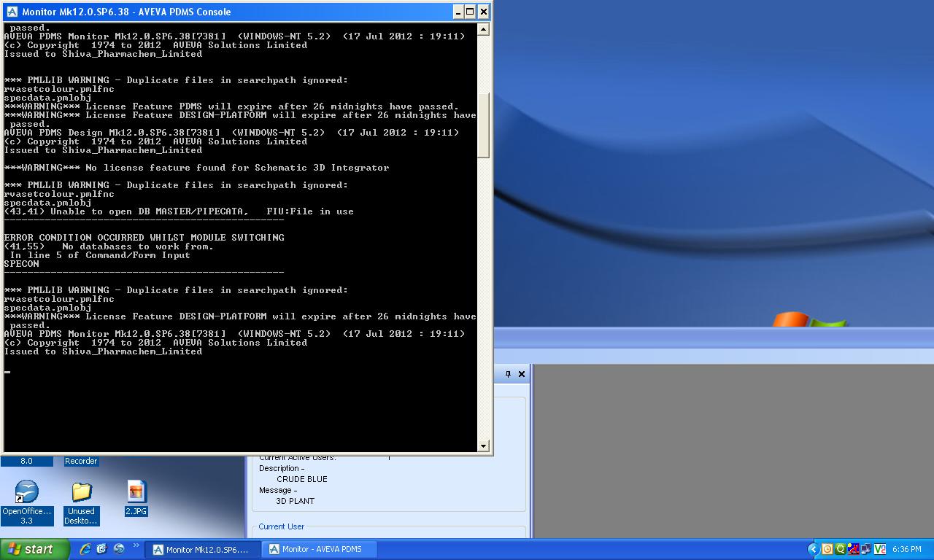Viewport: 934px width, 560px height.
Task: Show hidden tray icons arrow
Action: [x=814, y=549]
